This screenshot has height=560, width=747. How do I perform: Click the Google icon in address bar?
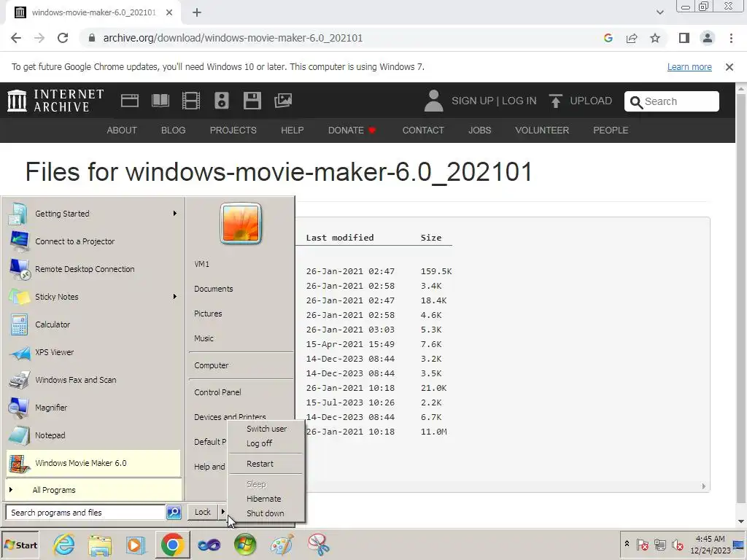point(608,38)
